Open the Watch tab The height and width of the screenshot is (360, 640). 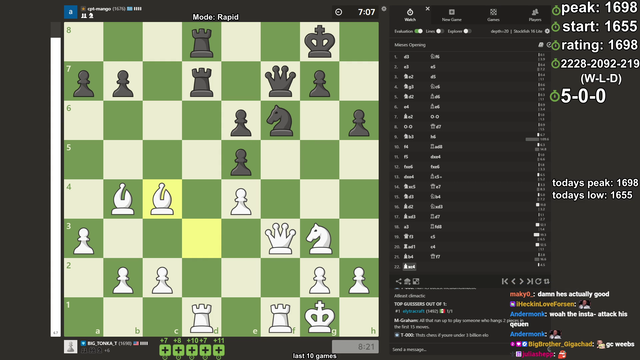410,15
